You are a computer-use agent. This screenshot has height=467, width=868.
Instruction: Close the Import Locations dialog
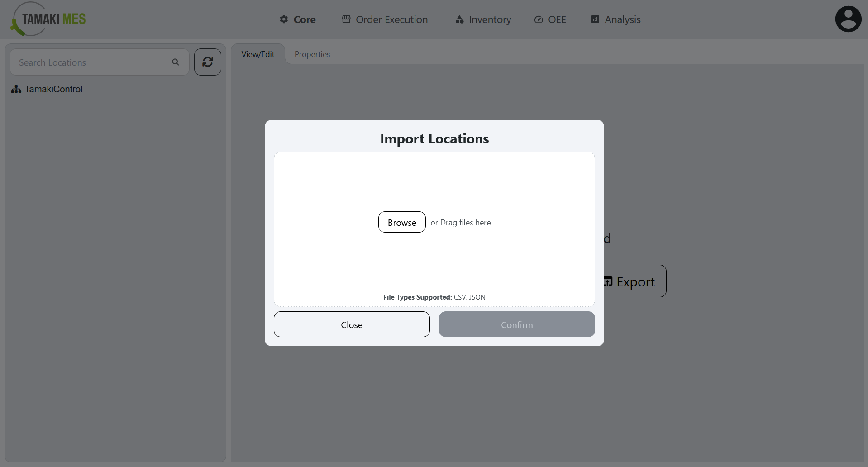click(352, 324)
